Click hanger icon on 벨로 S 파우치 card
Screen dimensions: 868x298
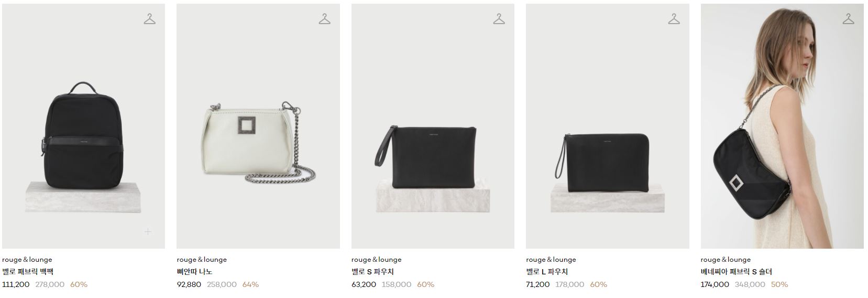pyautogui.click(x=499, y=19)
